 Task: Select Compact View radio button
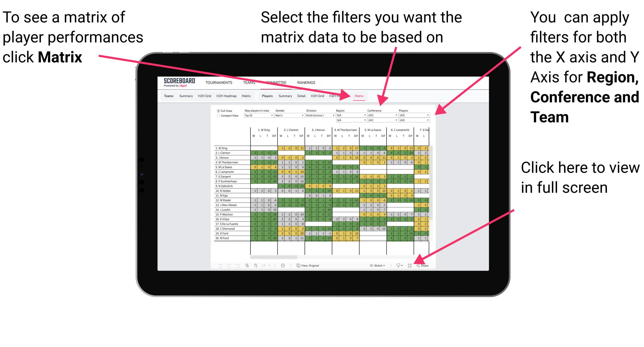pyautogui.click(x=218, y=118)
